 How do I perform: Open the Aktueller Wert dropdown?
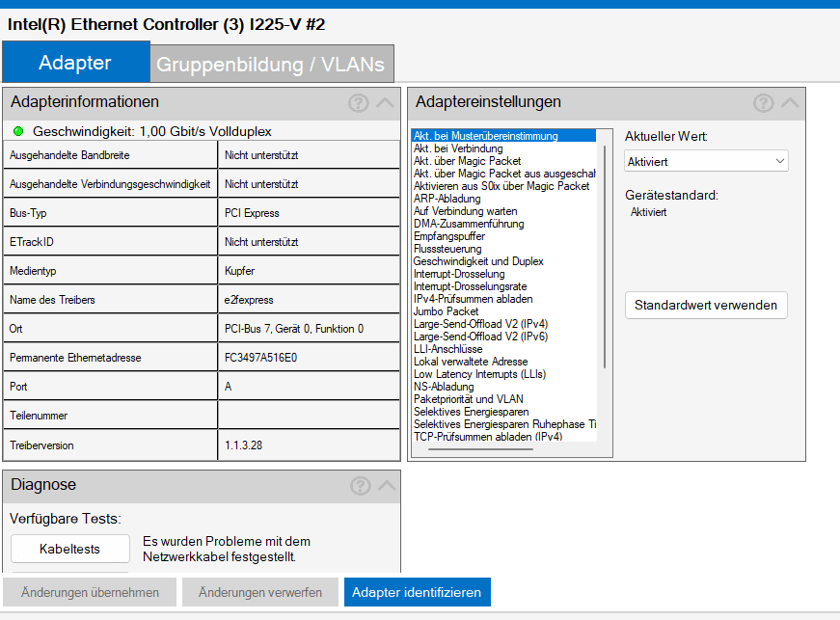[706, 161]
